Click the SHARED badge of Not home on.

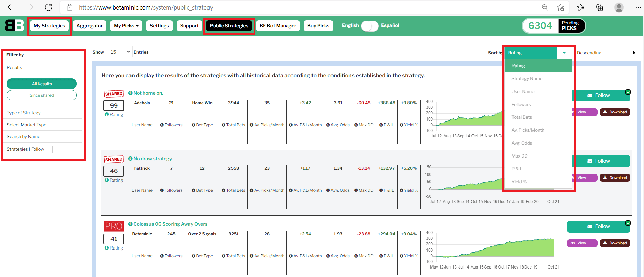tap(114, 94)
